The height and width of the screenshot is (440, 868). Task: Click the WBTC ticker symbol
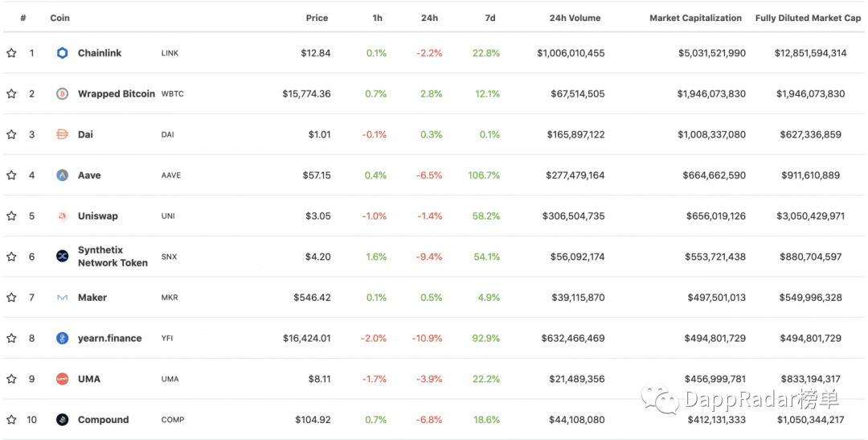point(172,93)
